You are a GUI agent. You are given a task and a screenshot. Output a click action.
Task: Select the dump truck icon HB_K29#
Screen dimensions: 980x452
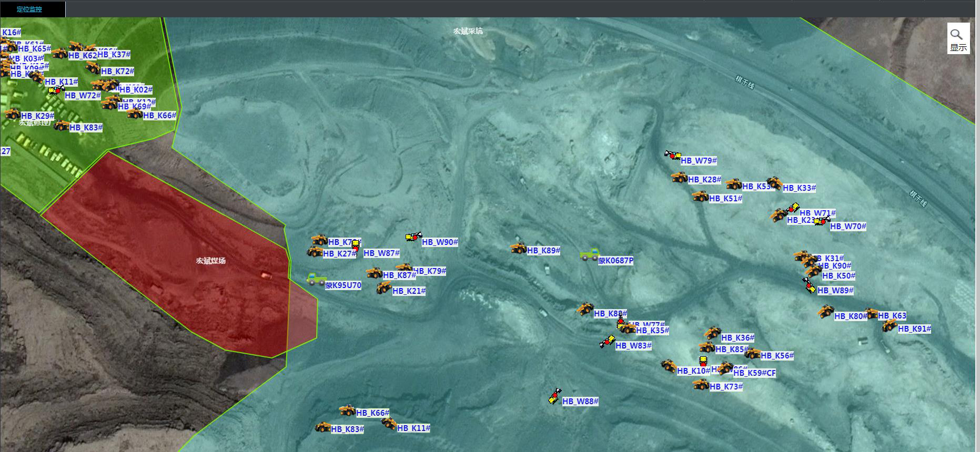click(x=12, y=114)
